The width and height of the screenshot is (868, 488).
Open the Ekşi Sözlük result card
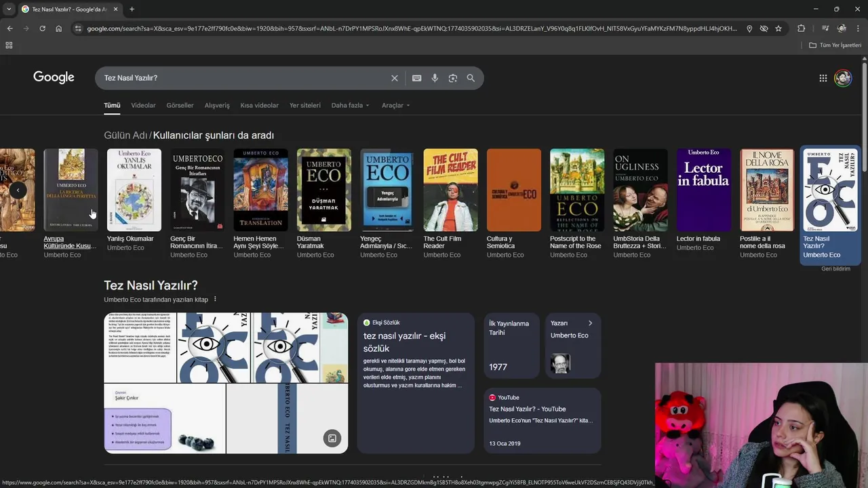tap(416, 383)
